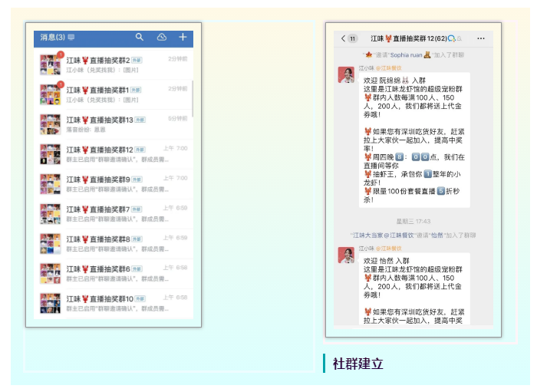
Task: Click avatar grid of 直播抽奖群10
Action: pyautogui.click(x=51, y=303)
